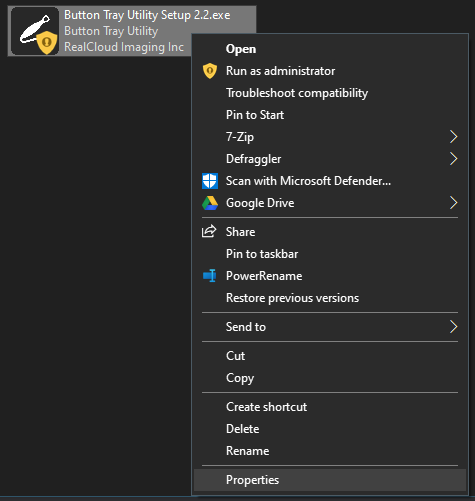The width and height of the screenshot is (475, 501).
Task: Select Scan with Microsoft Defender
Action: pyautogui.click(x=330, y=181)
